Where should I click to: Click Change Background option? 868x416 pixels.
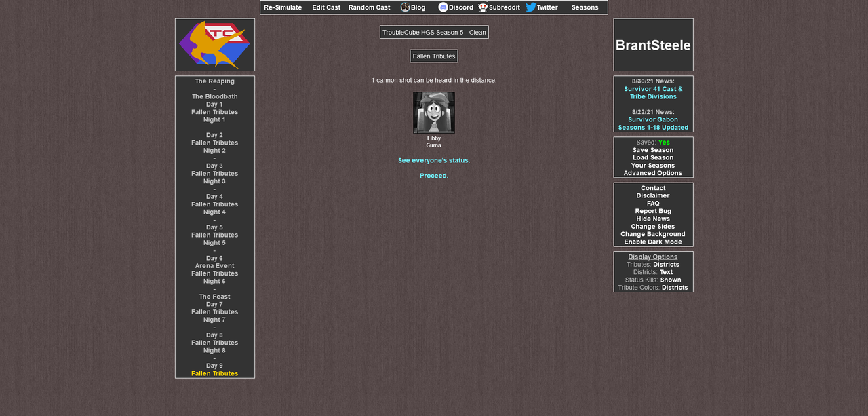click(x=653, y=234)
